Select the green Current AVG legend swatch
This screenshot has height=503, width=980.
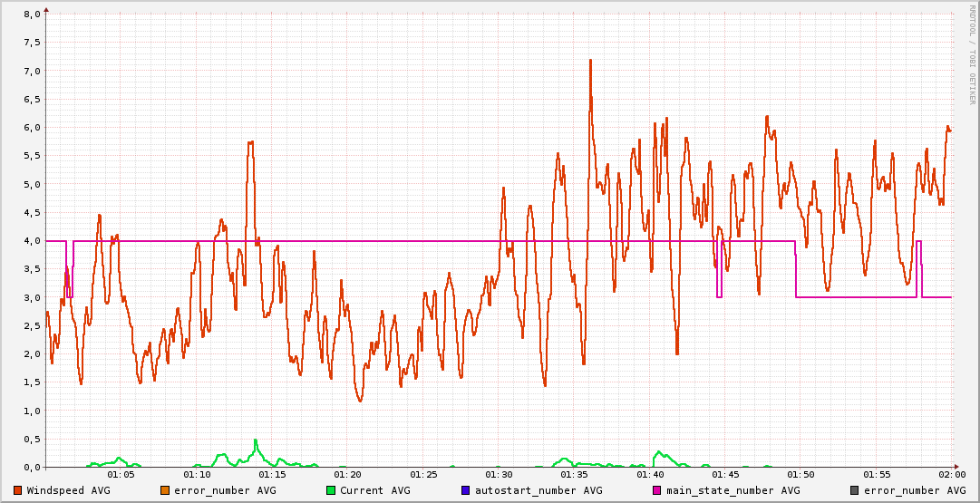click(x=331, y=490)
